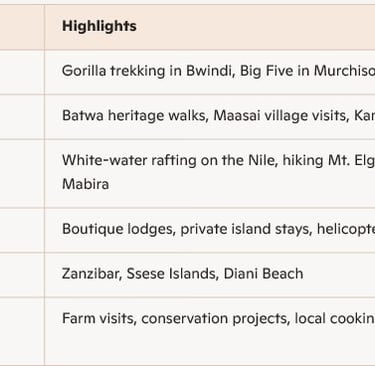Click the hiking Mt. Elgon phrase
The height and width of the screenshot is (366, 375).
tap(329, 160)
